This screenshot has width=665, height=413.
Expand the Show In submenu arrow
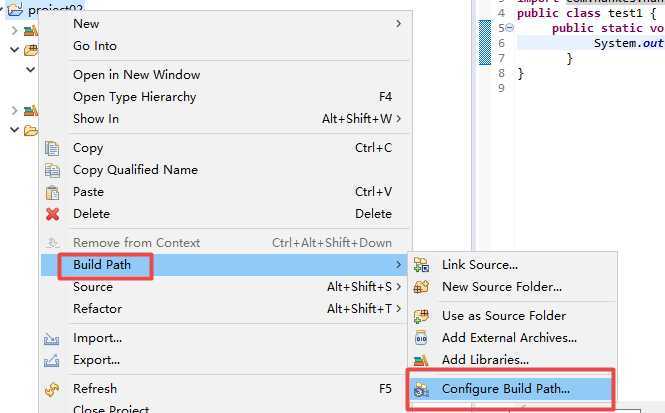398,119
